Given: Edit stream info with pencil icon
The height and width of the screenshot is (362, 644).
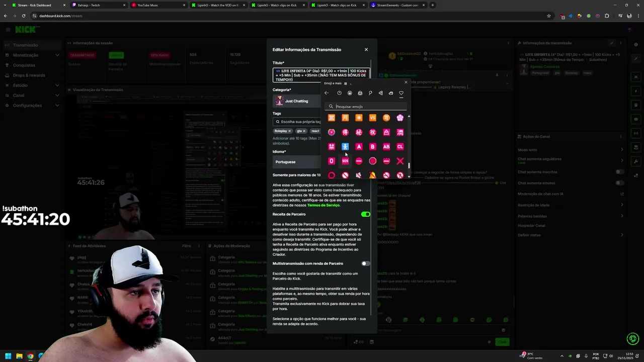Looking at the screenshot, I should click(x=611, y=43).
